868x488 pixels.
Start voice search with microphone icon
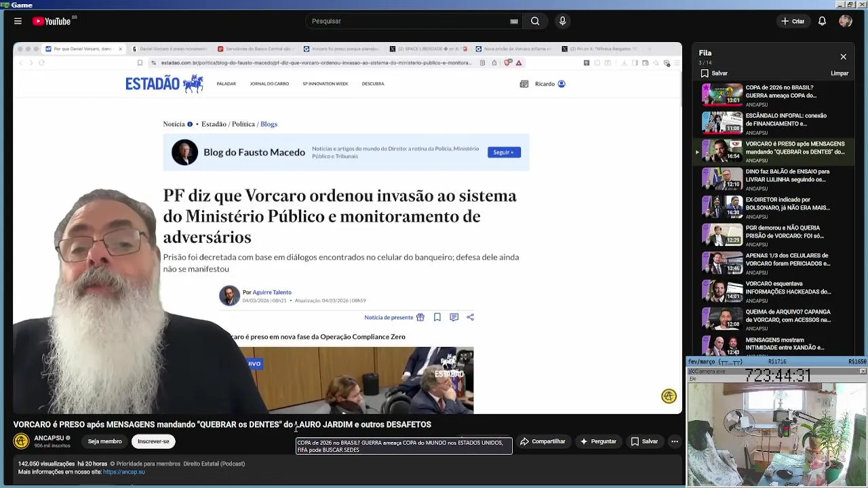tap(562, 21)
